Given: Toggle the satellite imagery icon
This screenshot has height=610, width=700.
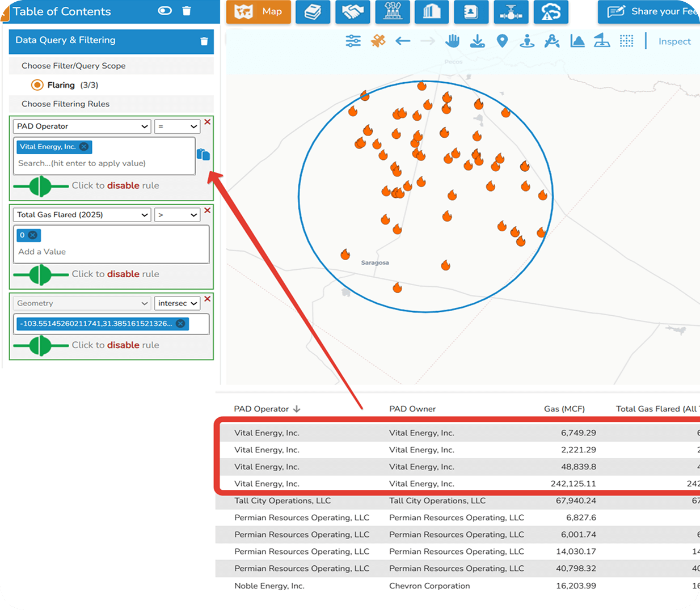Looking at the screenshot, I should (x=378, y=41).
